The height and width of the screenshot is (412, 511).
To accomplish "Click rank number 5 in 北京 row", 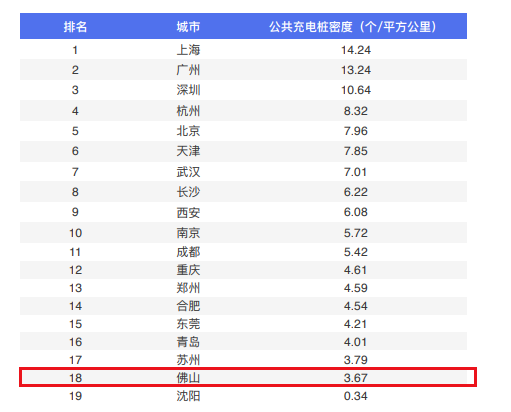I will (x=75, y=131).
